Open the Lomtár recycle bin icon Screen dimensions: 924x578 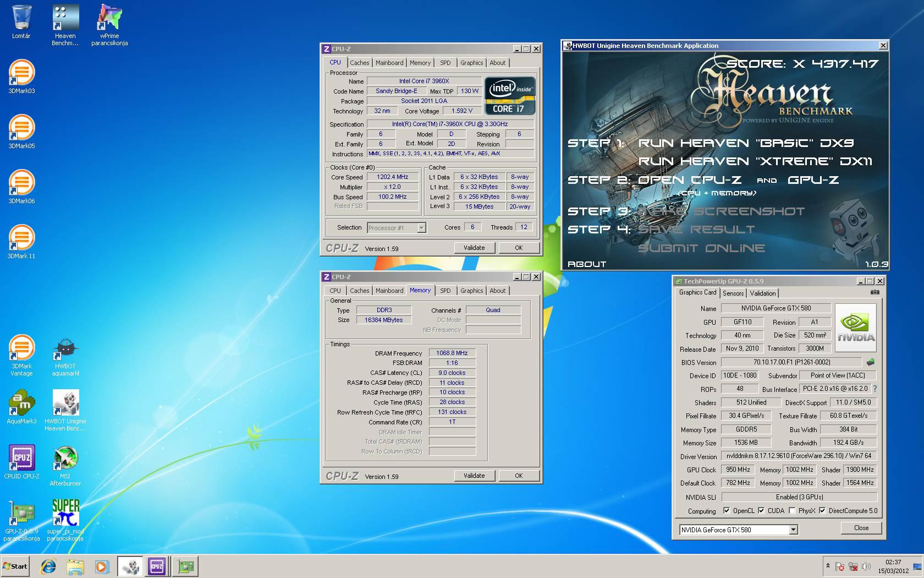(21, 22)
